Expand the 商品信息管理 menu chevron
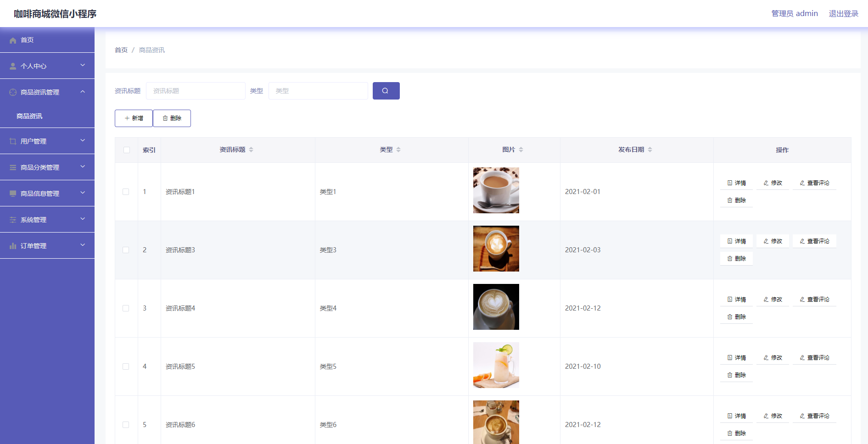 click(83, 193)
